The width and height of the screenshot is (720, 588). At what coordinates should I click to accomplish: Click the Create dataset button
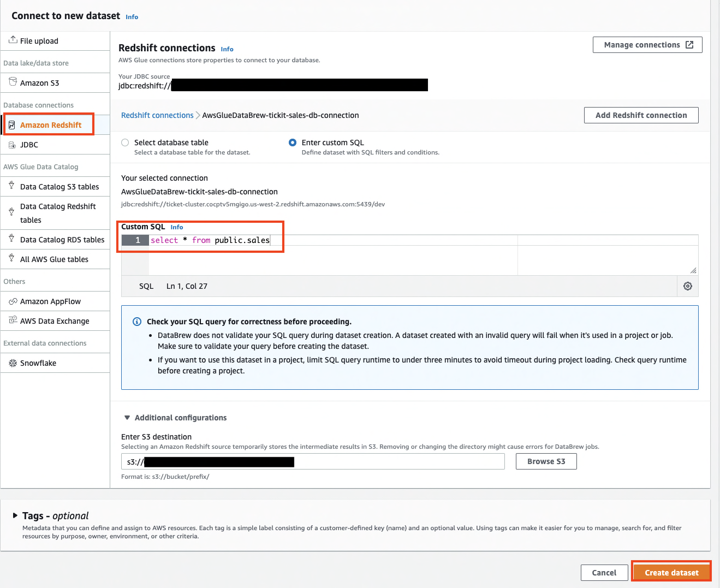pyautogui.click(x=671, y=572)
